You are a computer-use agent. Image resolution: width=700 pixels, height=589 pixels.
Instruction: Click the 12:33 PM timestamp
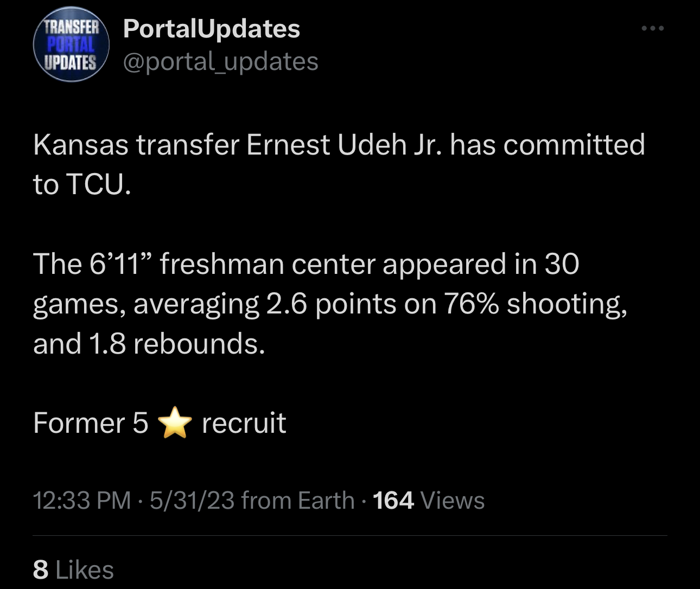[82, 501]
